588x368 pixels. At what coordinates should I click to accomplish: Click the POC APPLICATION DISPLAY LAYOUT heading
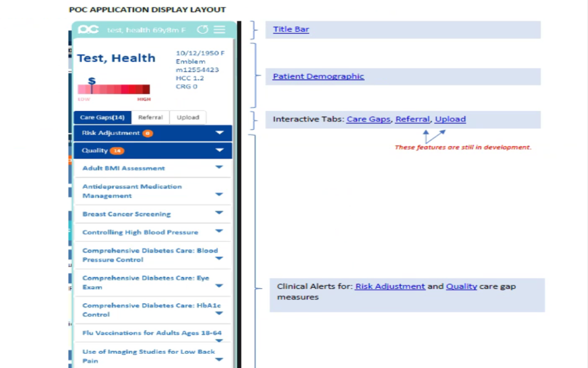click(147, 10)
